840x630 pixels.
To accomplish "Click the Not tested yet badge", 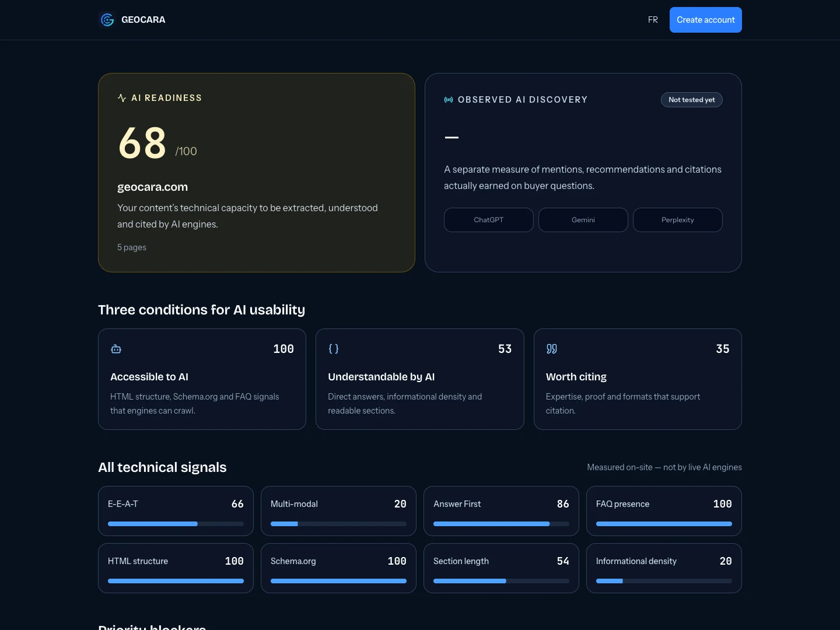I will (x=692, y=100).
